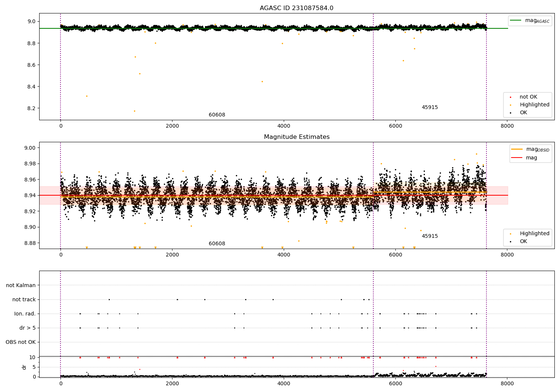
Task: Click the "45915" obsid label in middle plot
Action: 430,236
